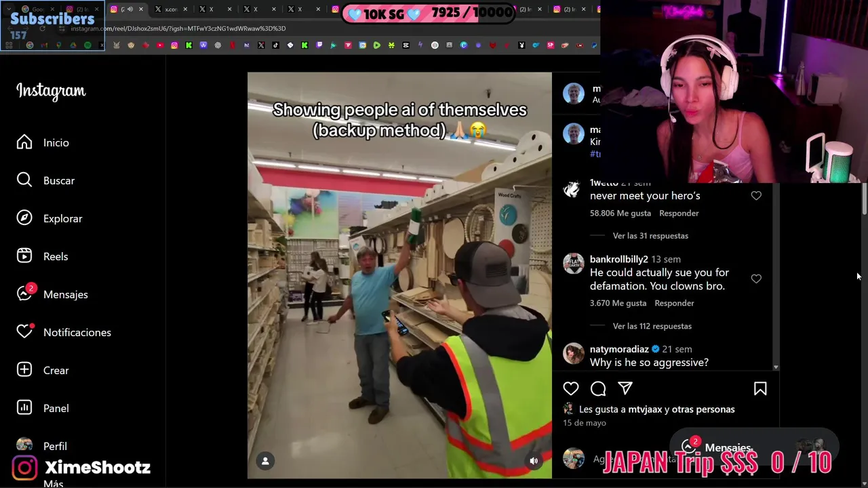The image size is (868, 488).
Task: Save the reel with the bookmark icon
Action: 760,388
